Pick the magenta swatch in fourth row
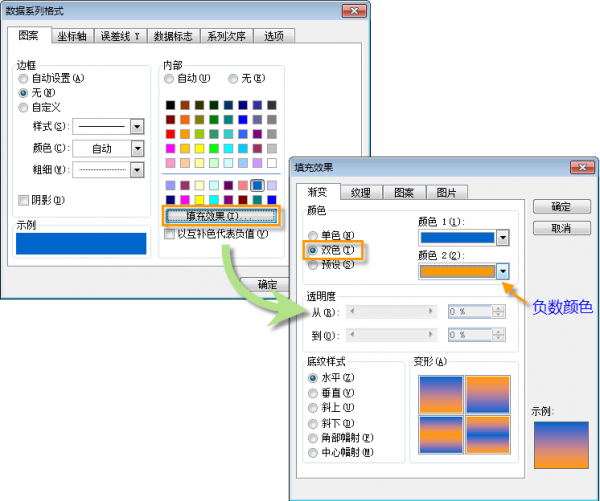The height and width of the screenshot is (501, 600). pos(170,149)
